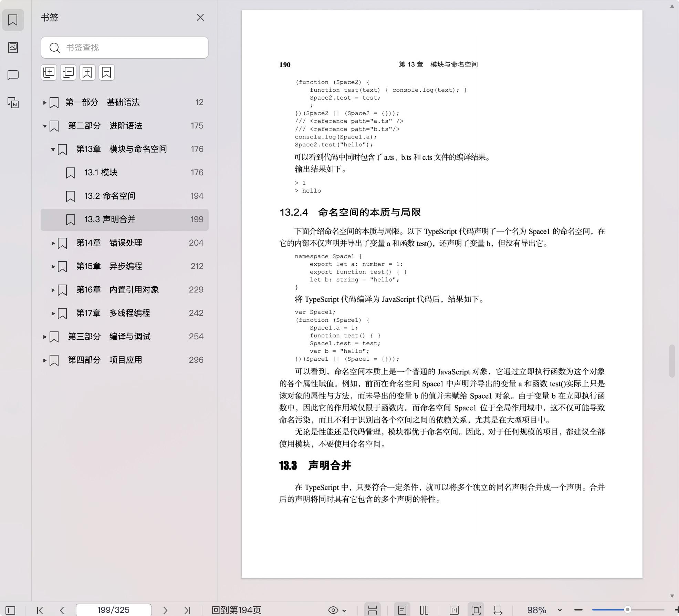Open the bookmarks panel icon in sidebar
Screen dimensions: 679x616
tap(13, 20)
